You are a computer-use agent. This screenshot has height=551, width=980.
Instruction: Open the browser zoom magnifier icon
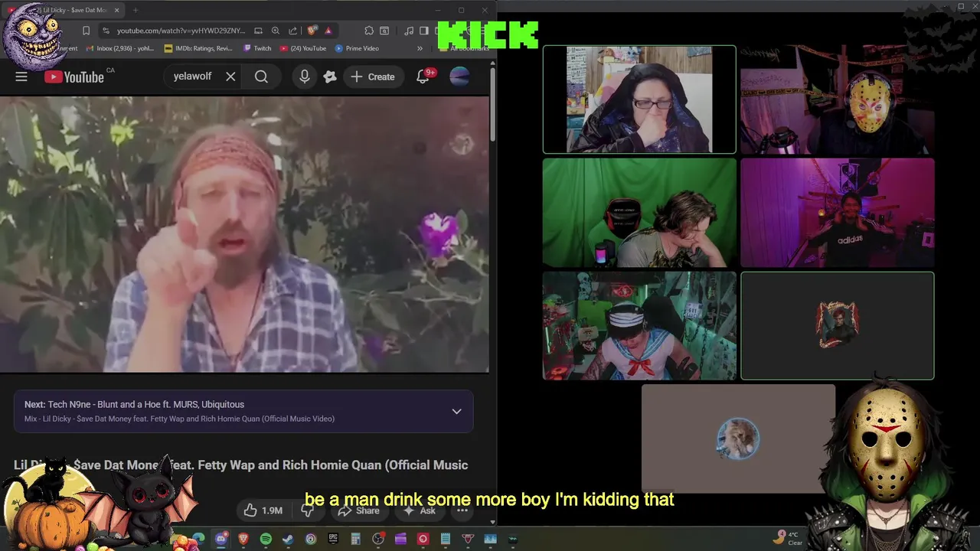click(x=275, y=31)
